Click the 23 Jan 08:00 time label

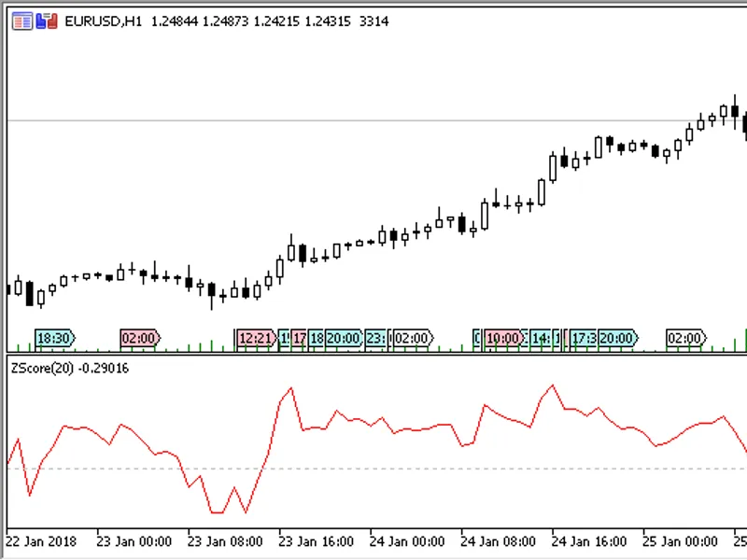click(x=225, y=542)
